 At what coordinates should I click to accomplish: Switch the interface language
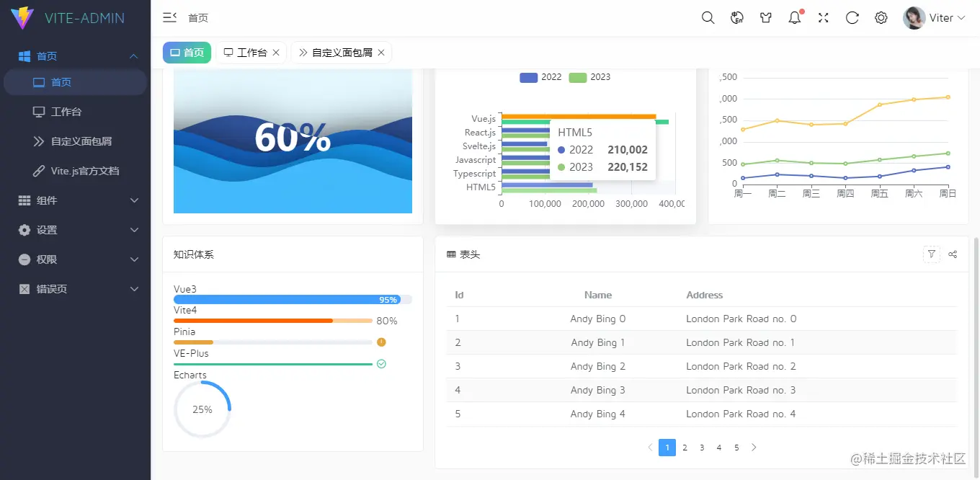736,17
